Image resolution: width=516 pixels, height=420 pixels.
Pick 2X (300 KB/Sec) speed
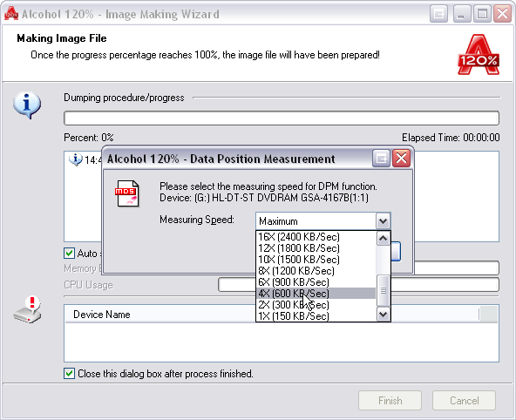(x=316, y=305)
